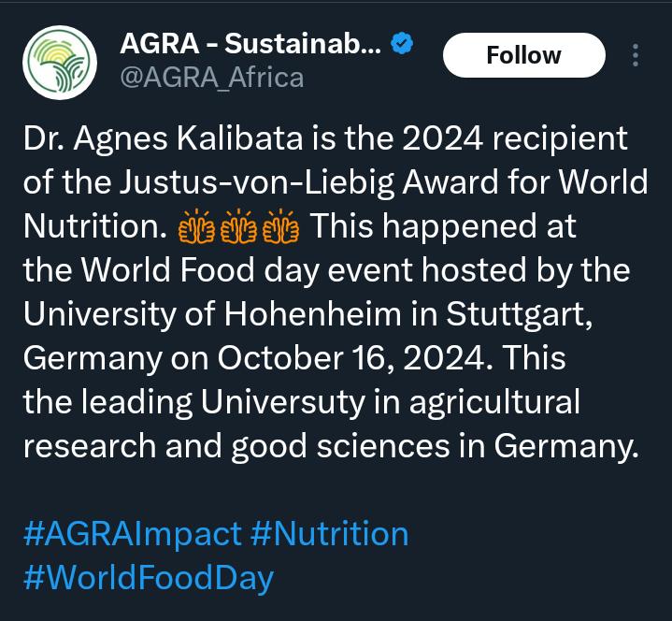The image size is (672, 621).
Task: Open the #AGRAImpact hashtag
Action: (132, 534)
